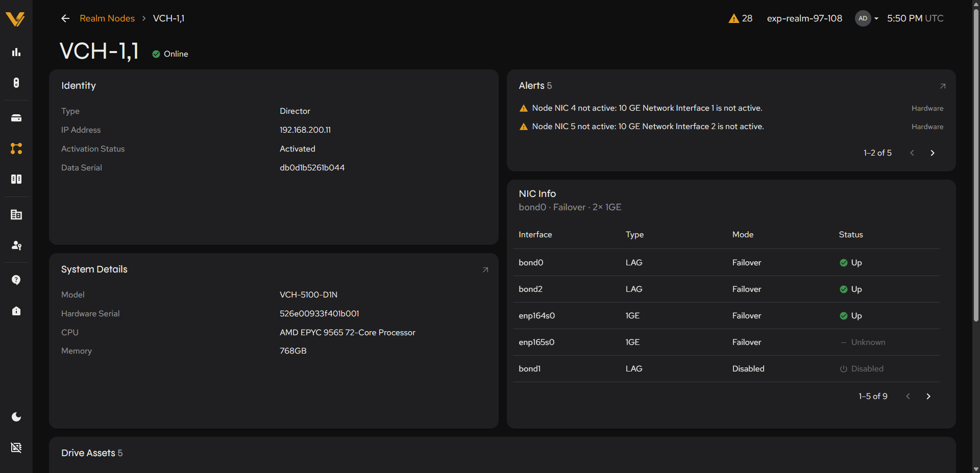Click the Status column header
Image resolution: width=980 pixels, height=473 pixels.
click(x=851, y=235)
